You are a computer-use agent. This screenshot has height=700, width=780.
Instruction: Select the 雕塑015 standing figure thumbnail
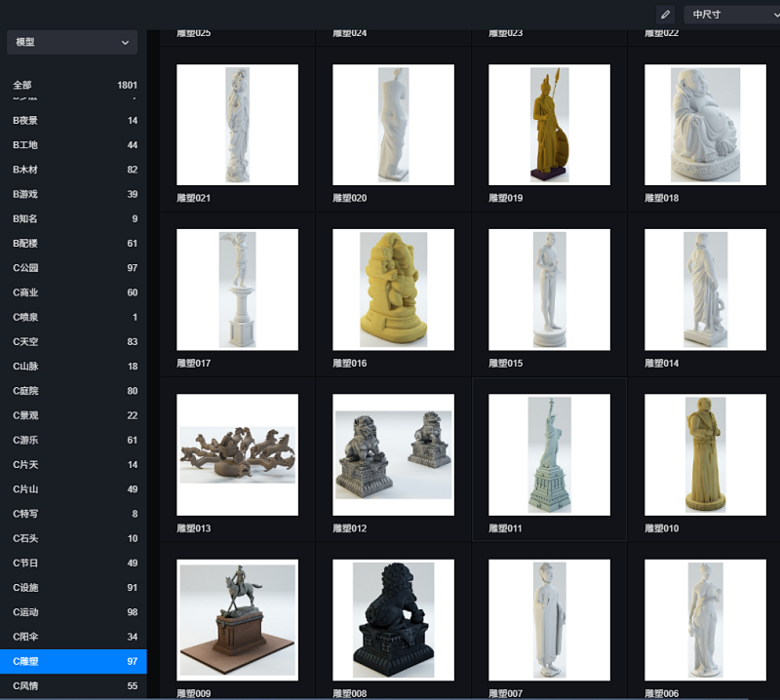pos(549,290)
